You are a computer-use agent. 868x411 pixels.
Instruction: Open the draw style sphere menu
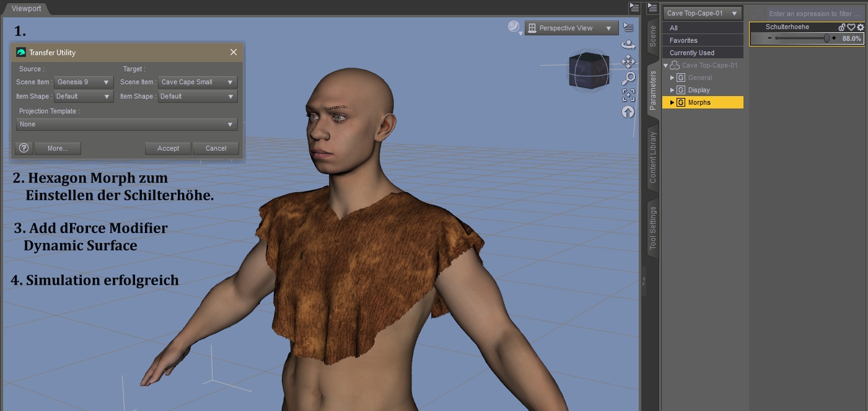click(514, 27)
